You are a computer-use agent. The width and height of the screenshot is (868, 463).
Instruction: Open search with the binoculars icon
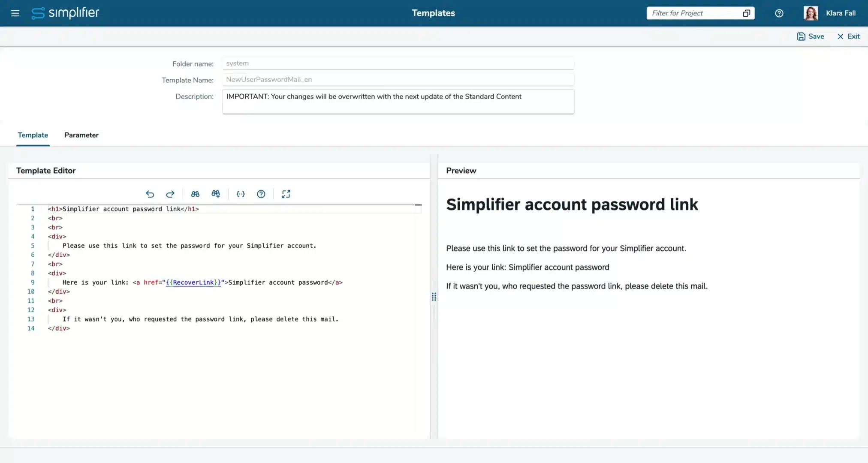195,194
